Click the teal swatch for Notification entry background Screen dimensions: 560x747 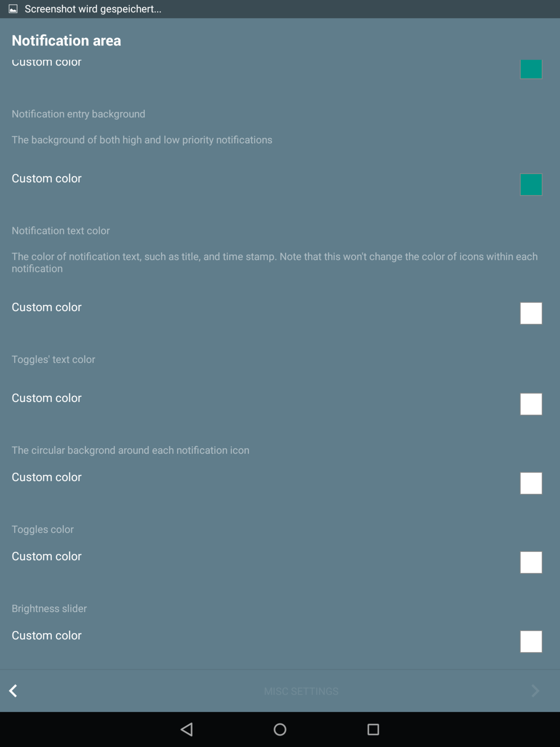click(531, 184)
